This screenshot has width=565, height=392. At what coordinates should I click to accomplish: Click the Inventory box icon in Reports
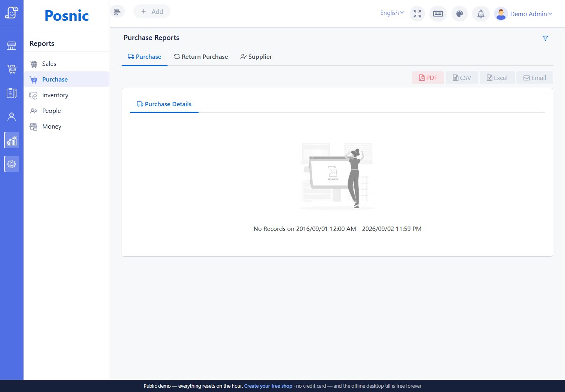[34, 95]
